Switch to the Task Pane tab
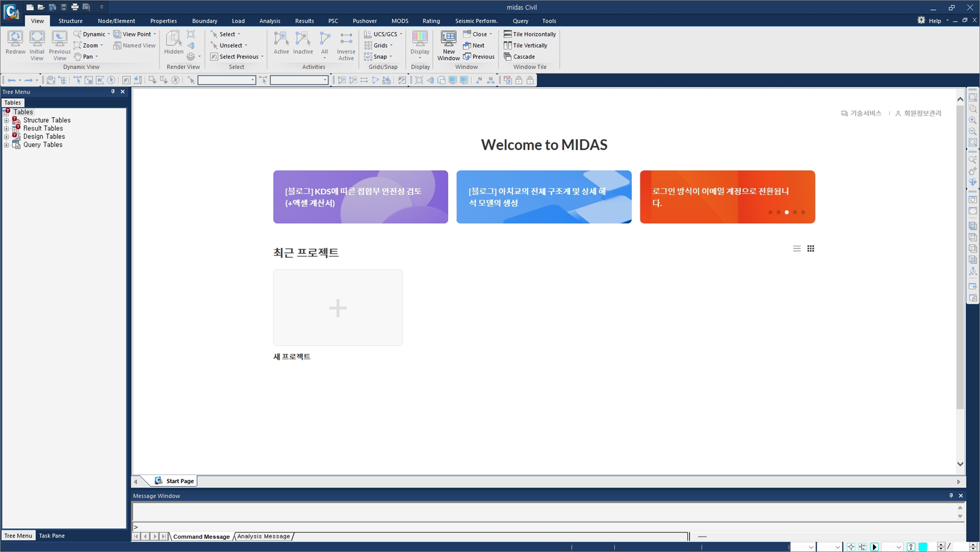The width and height of the screenshot is (980, 552). click(x=52, y=535)
